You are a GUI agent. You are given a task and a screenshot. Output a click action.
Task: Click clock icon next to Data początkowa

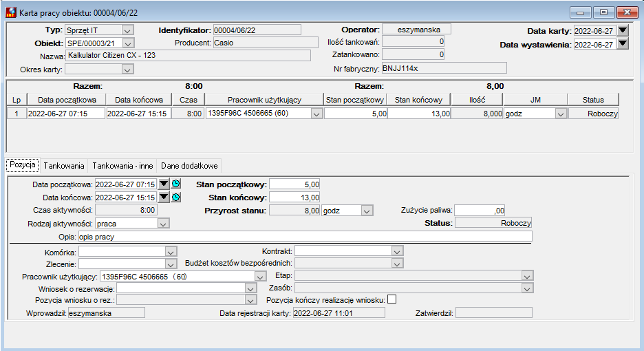tap(176, 184)
